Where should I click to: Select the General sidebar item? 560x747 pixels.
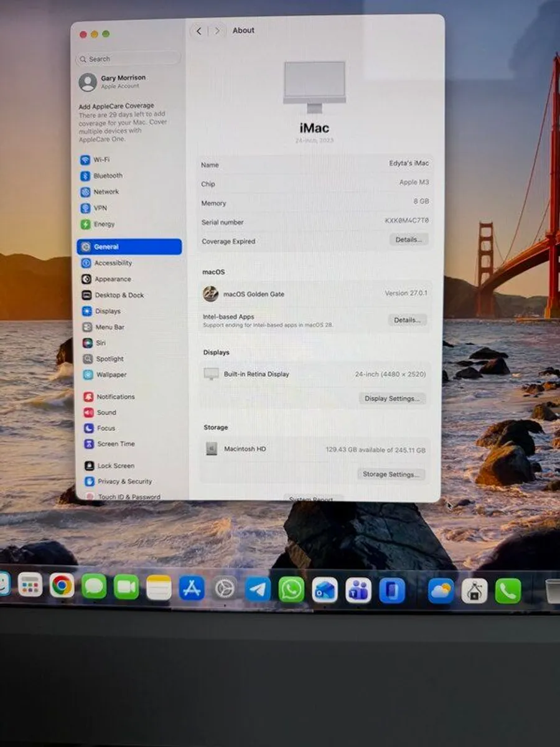[x=129, y=247]
